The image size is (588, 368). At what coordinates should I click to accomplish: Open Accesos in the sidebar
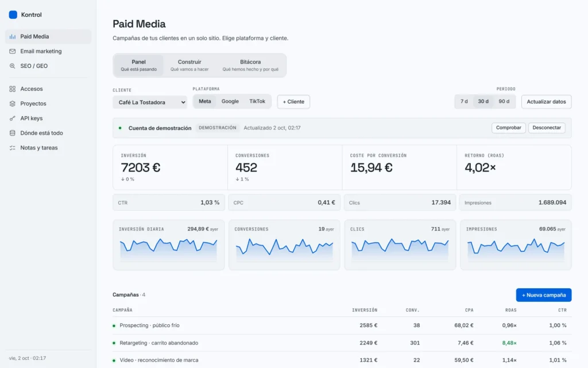[48, 89]
